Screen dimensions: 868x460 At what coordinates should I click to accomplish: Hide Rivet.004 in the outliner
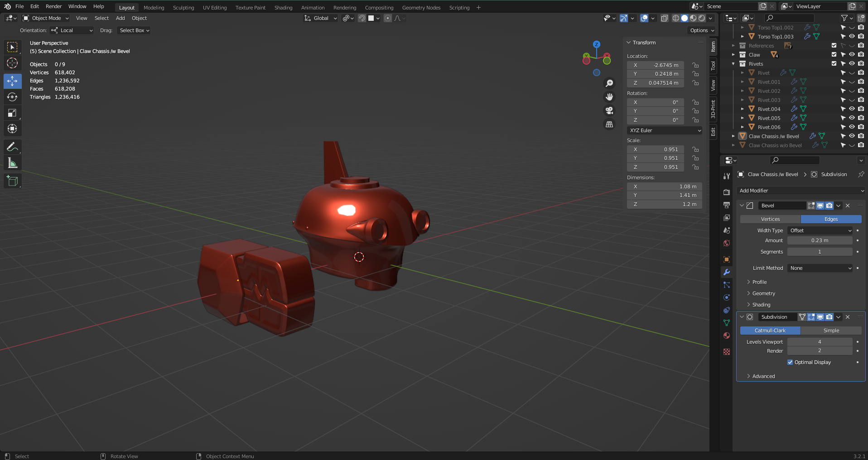[852, 109]
